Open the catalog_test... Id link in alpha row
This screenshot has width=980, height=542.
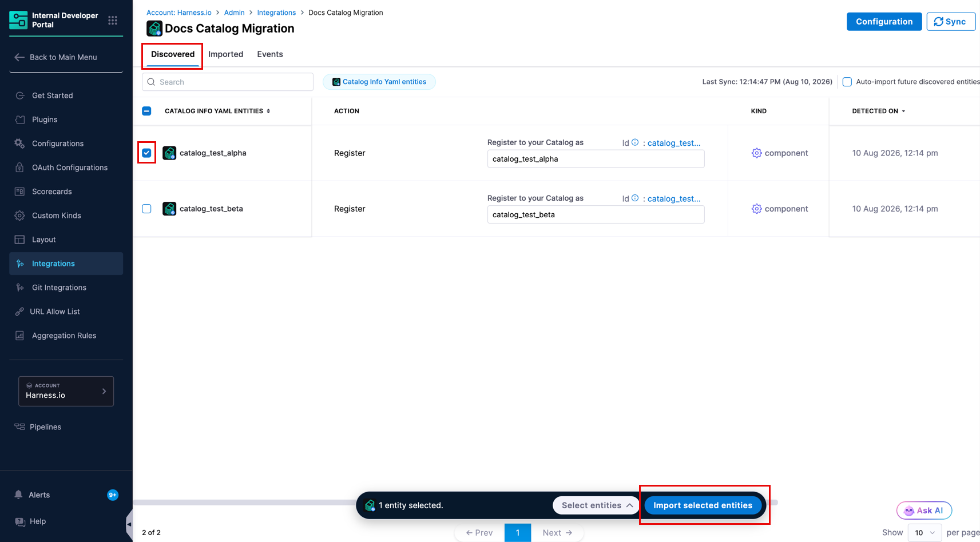pyautogui.click(x=674, y=143)
